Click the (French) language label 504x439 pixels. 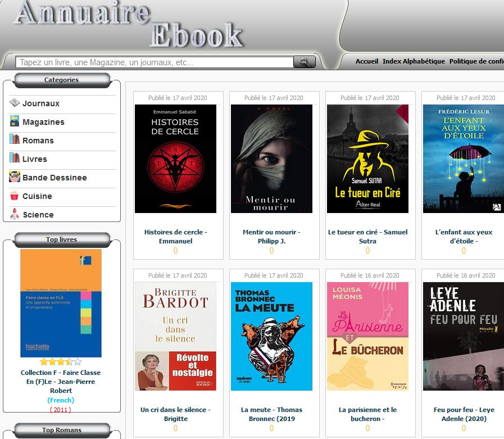coord(61,400)
